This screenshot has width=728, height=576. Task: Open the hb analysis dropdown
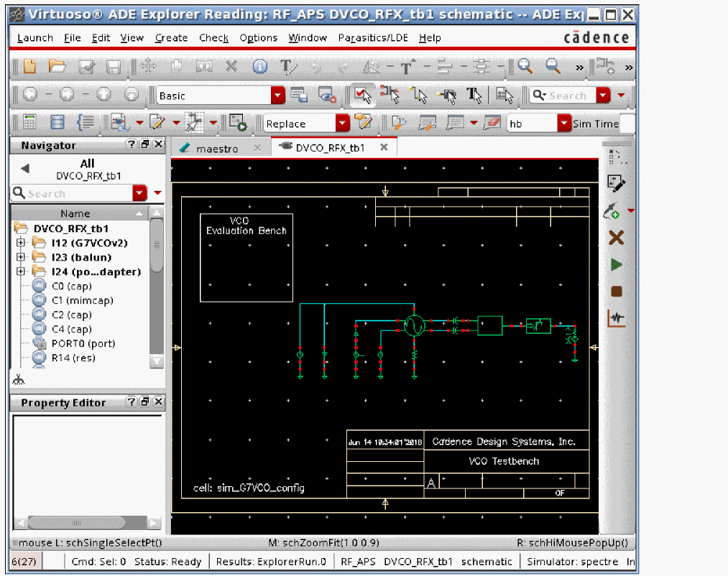564,124
